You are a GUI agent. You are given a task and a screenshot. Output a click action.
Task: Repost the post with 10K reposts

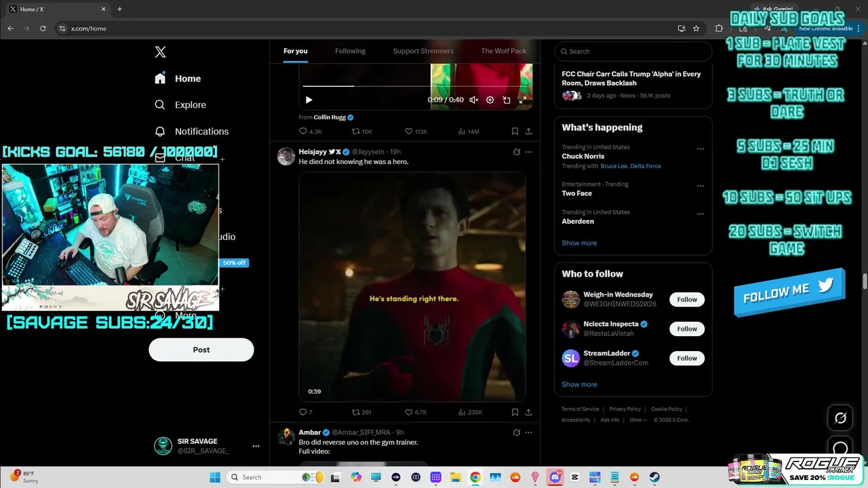click(x=362, y=131)
